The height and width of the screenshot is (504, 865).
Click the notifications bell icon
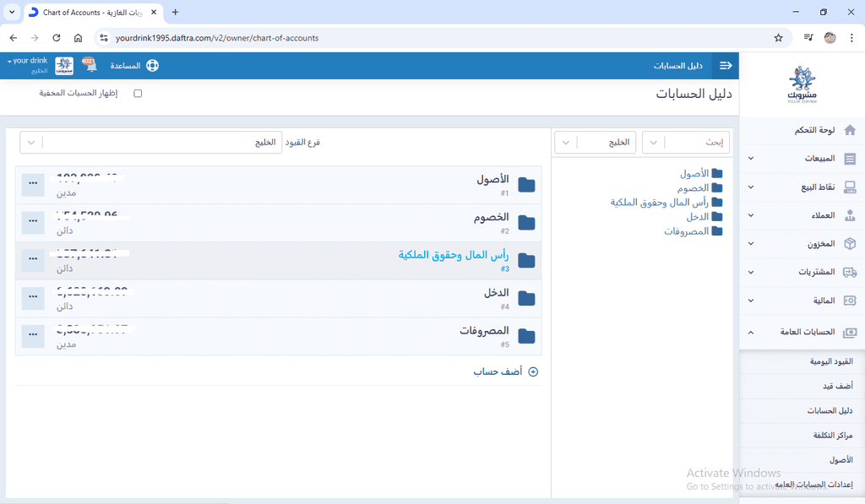point(90,65)
